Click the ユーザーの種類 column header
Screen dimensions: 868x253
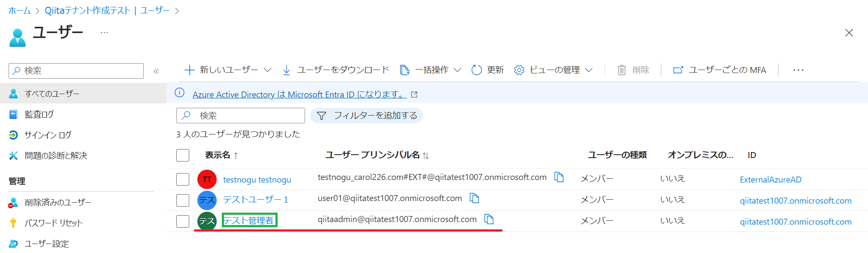pyautogui.click(x=617, y=155)
